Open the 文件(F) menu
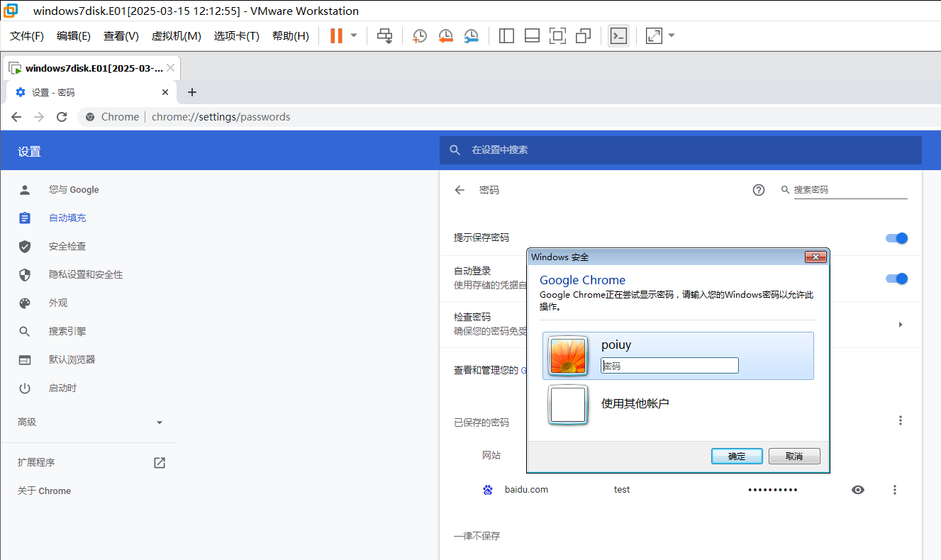 (x=27, y=35)
